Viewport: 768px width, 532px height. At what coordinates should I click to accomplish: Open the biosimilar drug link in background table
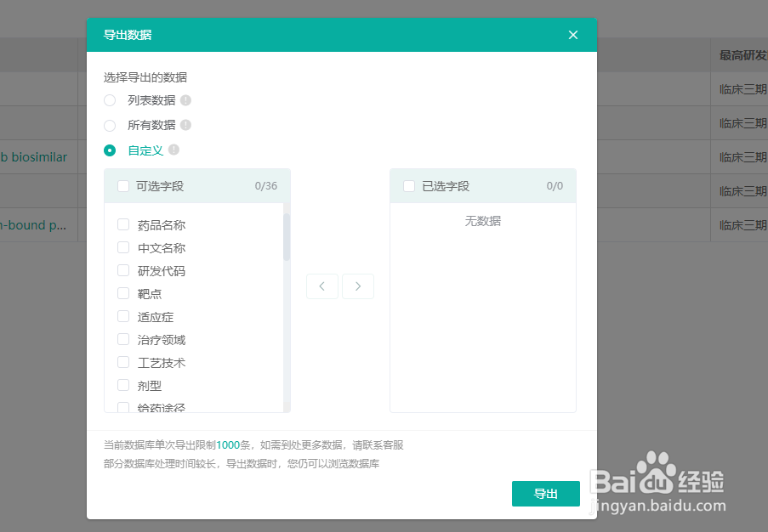point(33,157)
